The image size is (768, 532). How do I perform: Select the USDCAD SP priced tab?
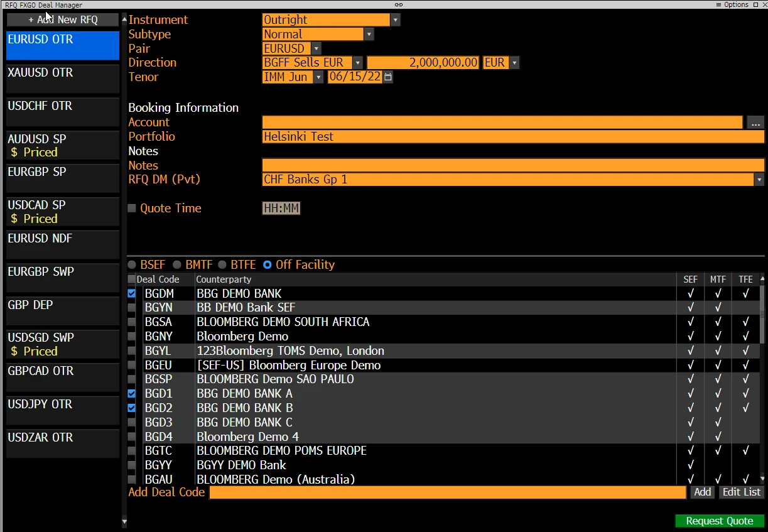point(62,212)
